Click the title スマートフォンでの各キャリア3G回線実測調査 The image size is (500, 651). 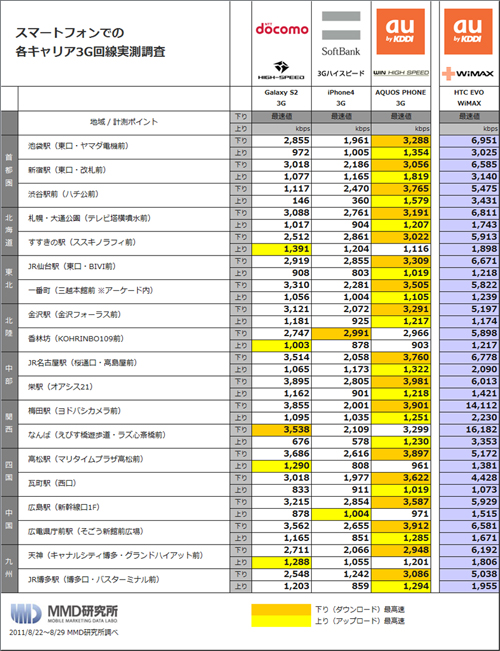(90, 42)
